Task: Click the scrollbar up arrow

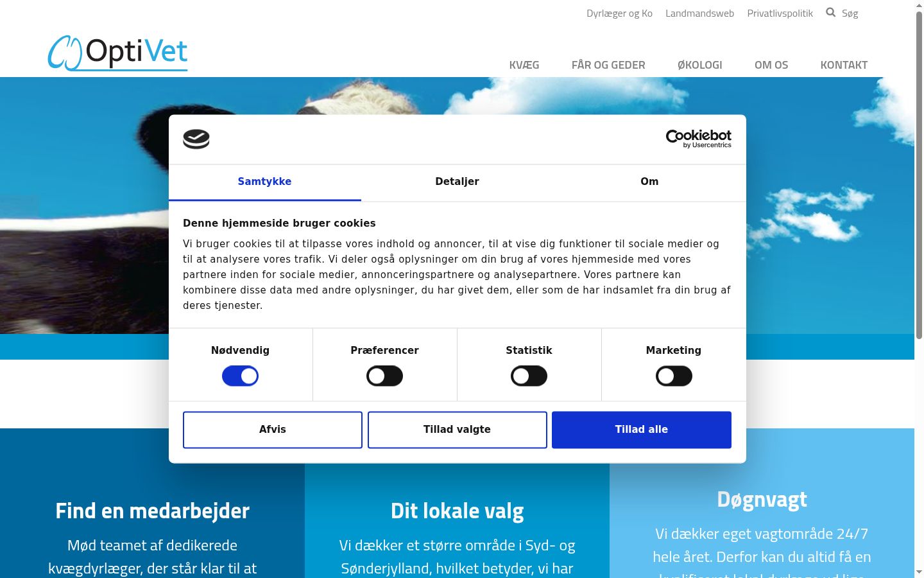Action: [919, 5]
